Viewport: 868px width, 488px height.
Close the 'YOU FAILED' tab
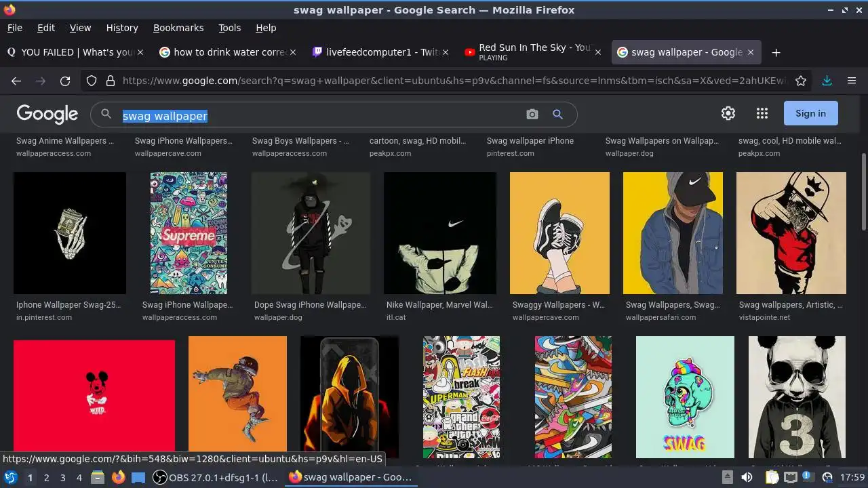(140, 52)
